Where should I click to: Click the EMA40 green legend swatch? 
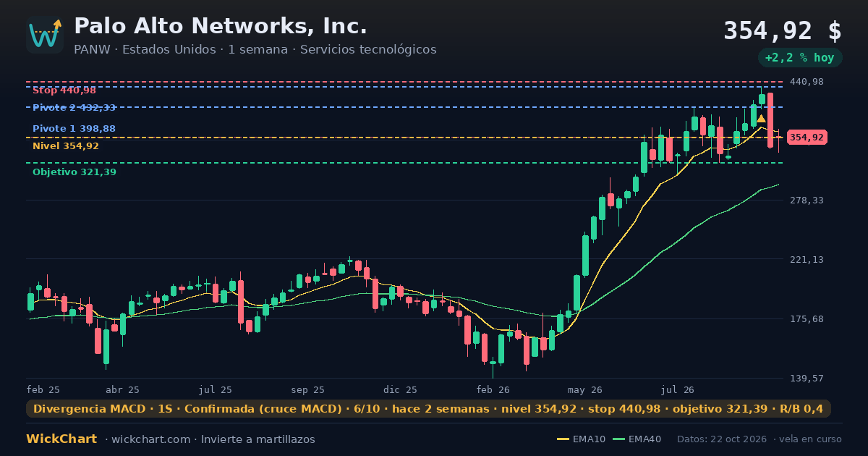click(x=618, y=439)
